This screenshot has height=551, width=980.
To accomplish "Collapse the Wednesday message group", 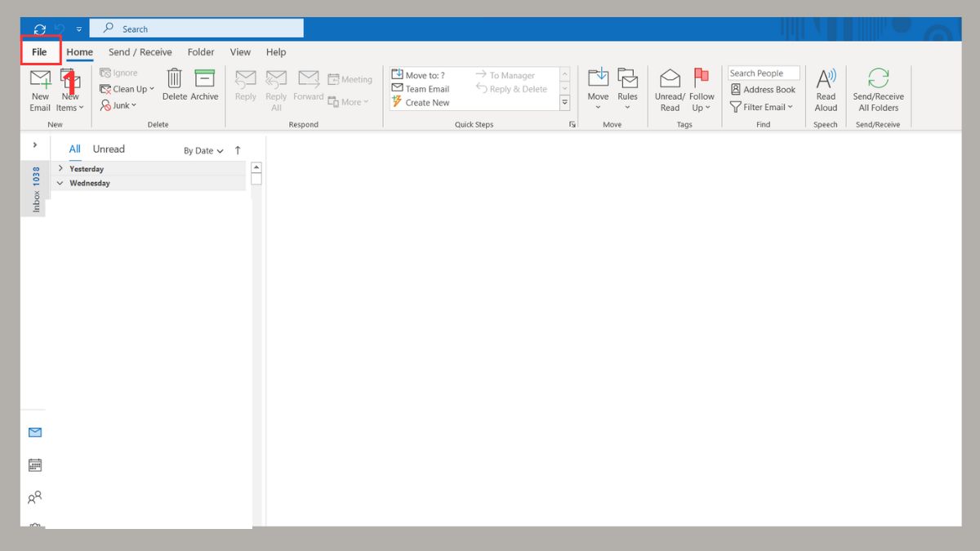I will click(60, 184).
